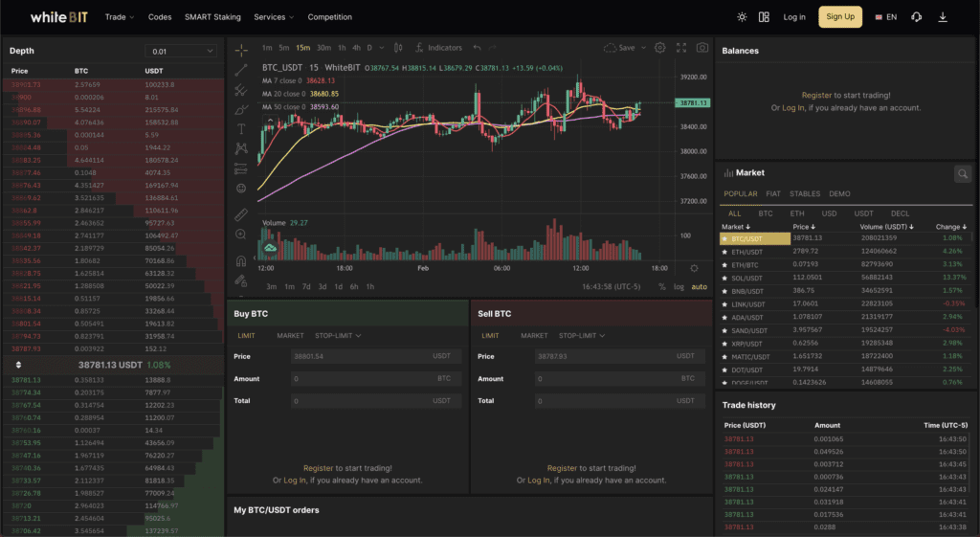Undo the last chart action

(477, 48)
